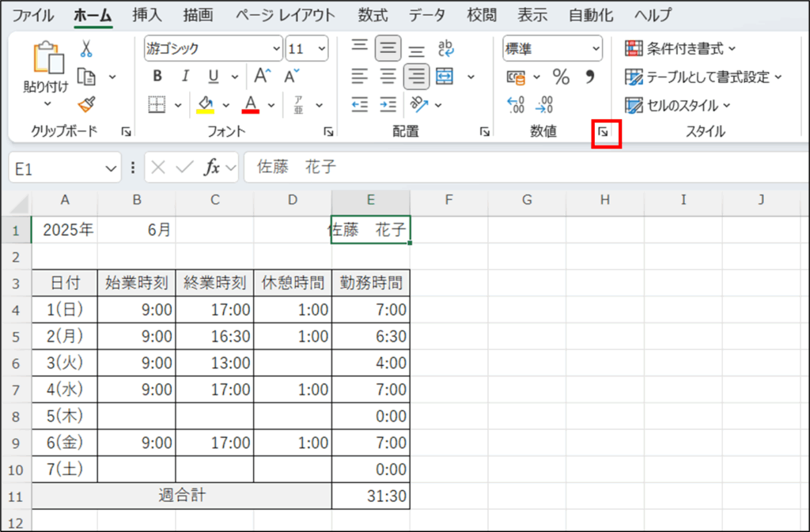Click the cut scissors icon
The height and width of the screenshot is (532, 810).
(86, 49)
